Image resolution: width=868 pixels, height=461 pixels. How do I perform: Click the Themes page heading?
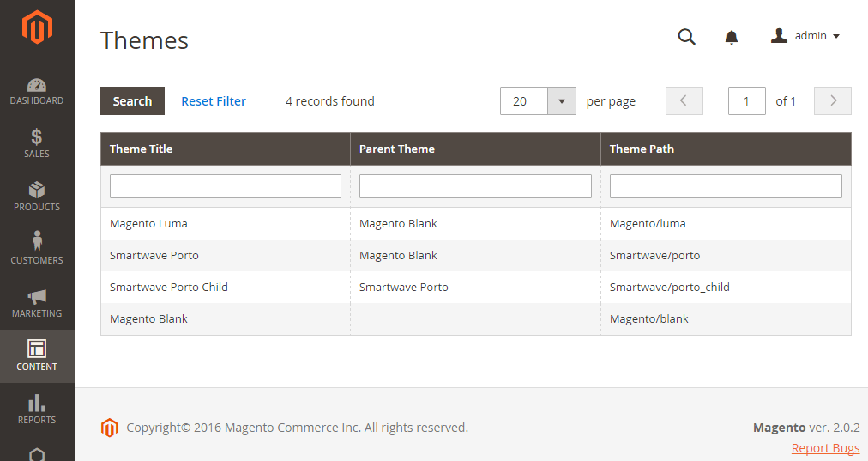[x=144, y=41]
